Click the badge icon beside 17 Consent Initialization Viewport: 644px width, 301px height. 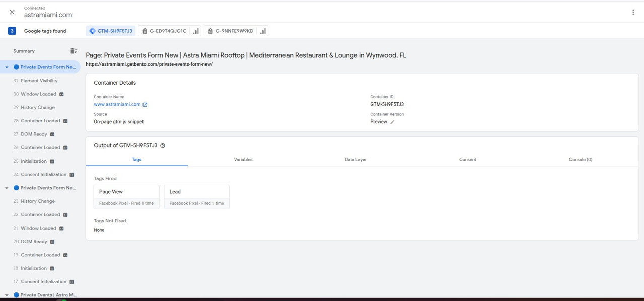click(71, 282)
